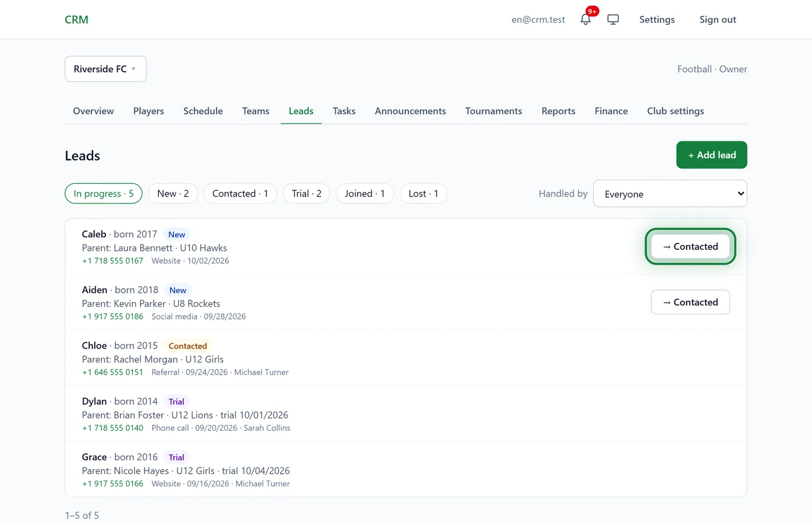This screenshot has width=812, height=523.
Task: Click the name Chloe in the leads list
Action: click(95, 346)
